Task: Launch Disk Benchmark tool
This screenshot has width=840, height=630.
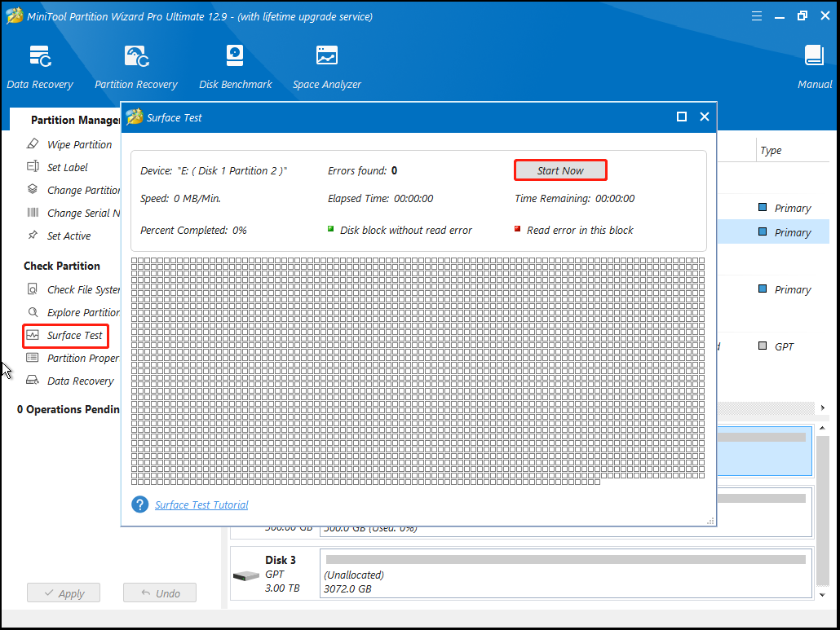Action: (235, 66)
